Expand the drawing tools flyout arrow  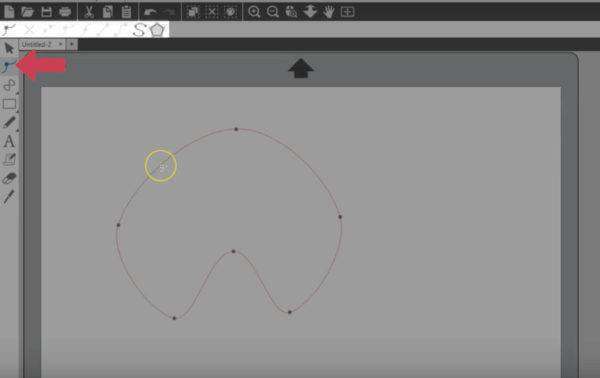[x=17, y=93]
